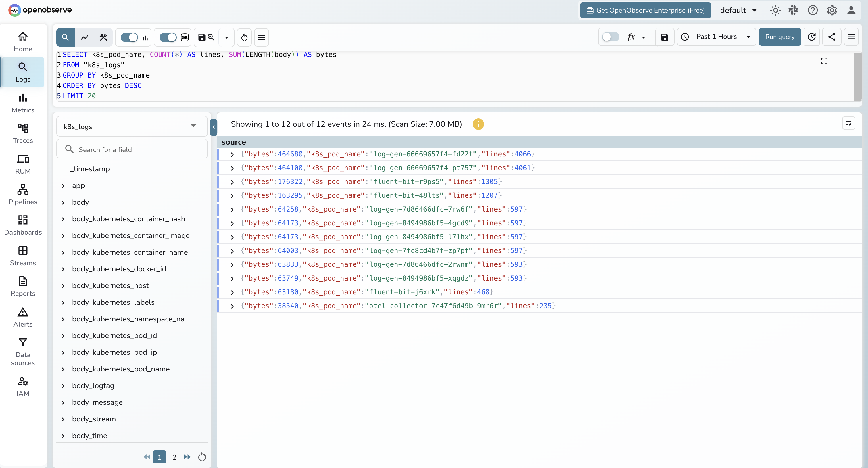Open the Past 1 Hours time picker
Screen dimensions: 868x468
pyautogui.click(x=716, y=37)
